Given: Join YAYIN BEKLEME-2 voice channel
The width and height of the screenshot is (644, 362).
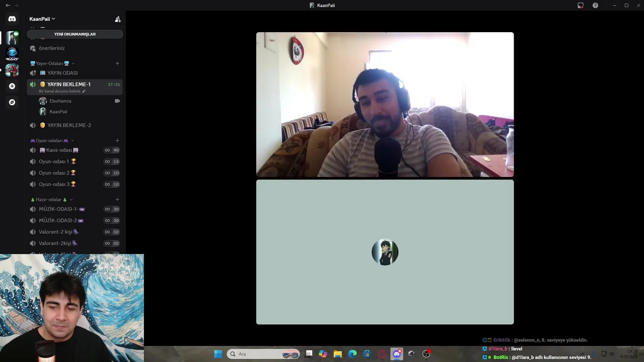Looking at the screenshot, I should tap(75, 125).
